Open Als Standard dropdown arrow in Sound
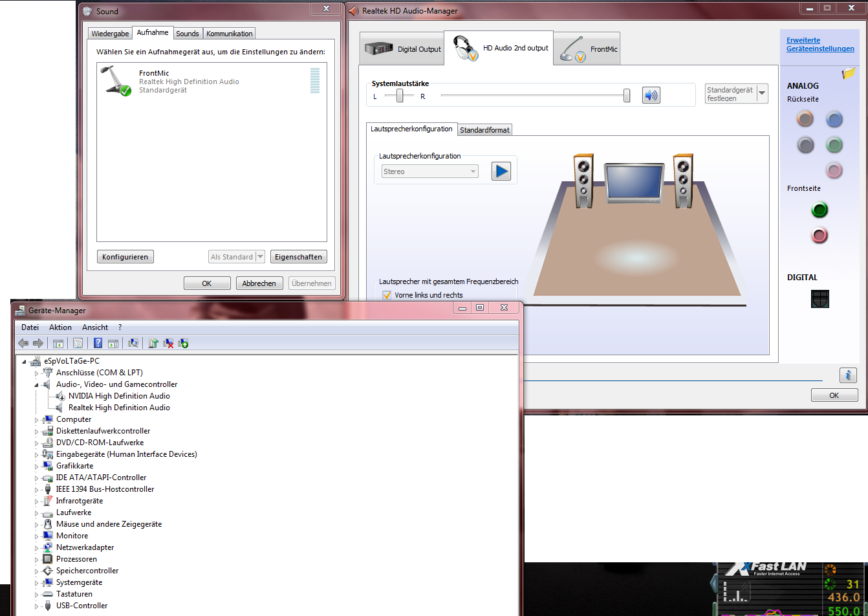The image size is (868, 616). tap(260, 257)
